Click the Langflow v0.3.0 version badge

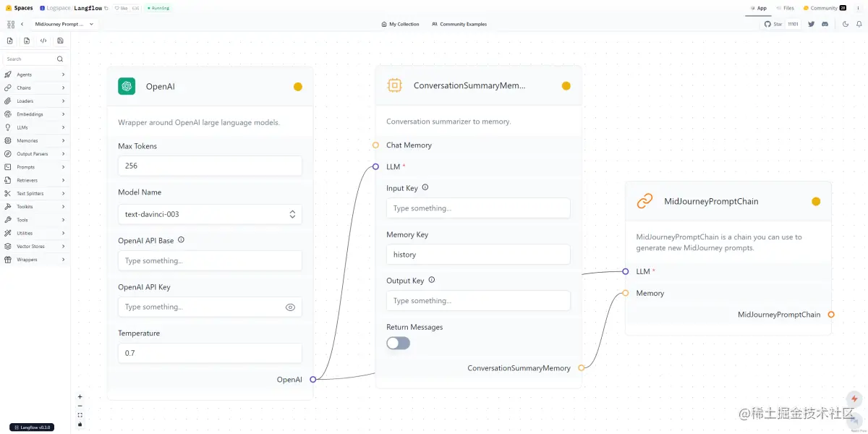click(32, 427)
